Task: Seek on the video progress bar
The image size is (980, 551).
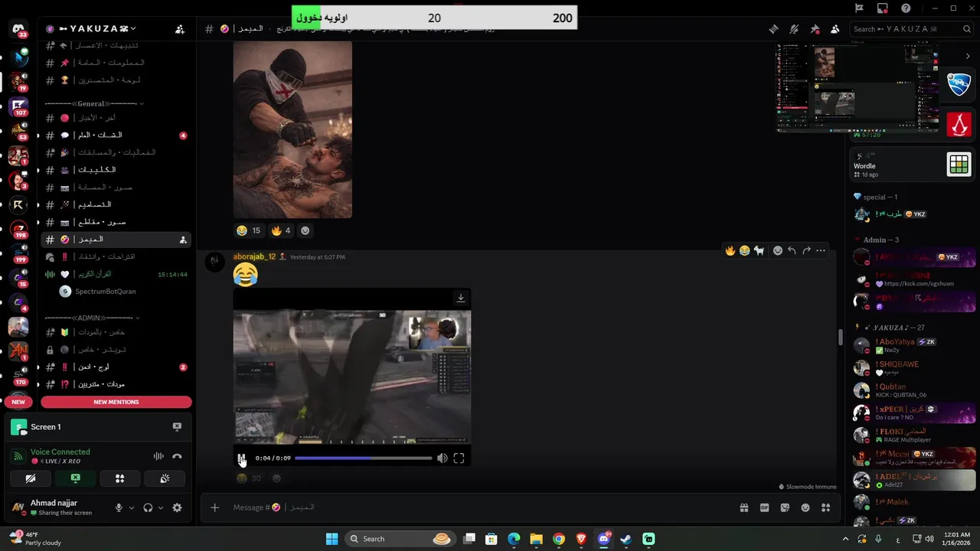Action: click(x=363, y=458)
